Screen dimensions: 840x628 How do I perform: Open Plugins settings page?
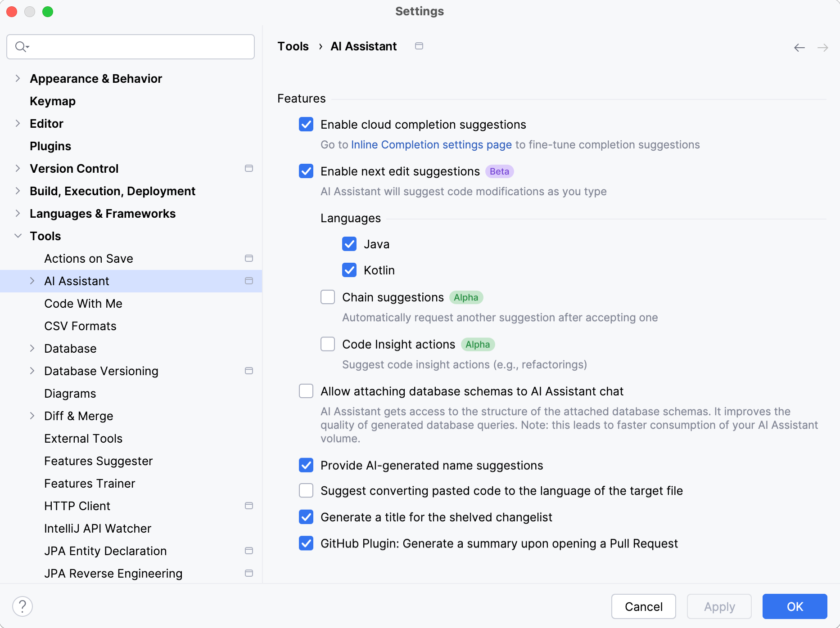coord(50,146)
